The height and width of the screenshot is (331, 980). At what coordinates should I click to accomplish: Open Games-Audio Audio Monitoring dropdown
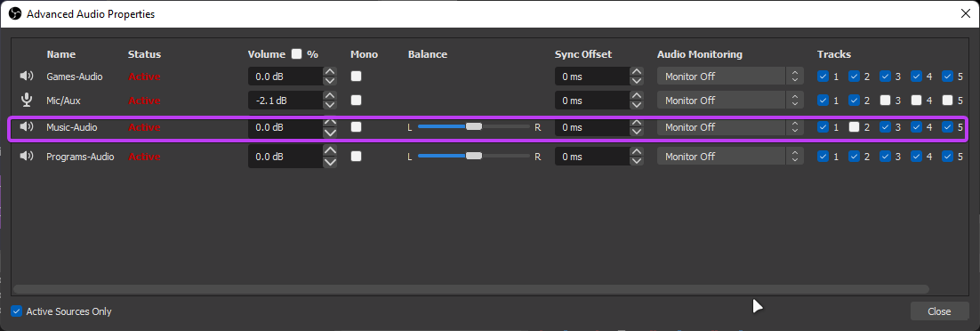pyautogui.click(x=730, y=77)
